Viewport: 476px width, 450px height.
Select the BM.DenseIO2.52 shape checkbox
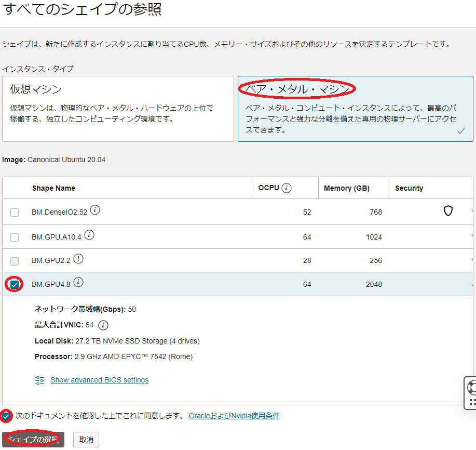(x=15, y=212)
